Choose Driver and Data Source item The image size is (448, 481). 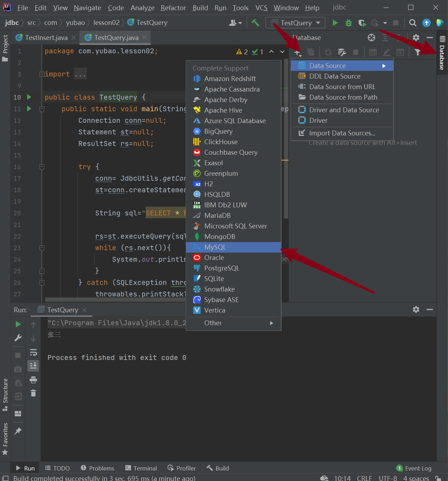pos(342,110)
